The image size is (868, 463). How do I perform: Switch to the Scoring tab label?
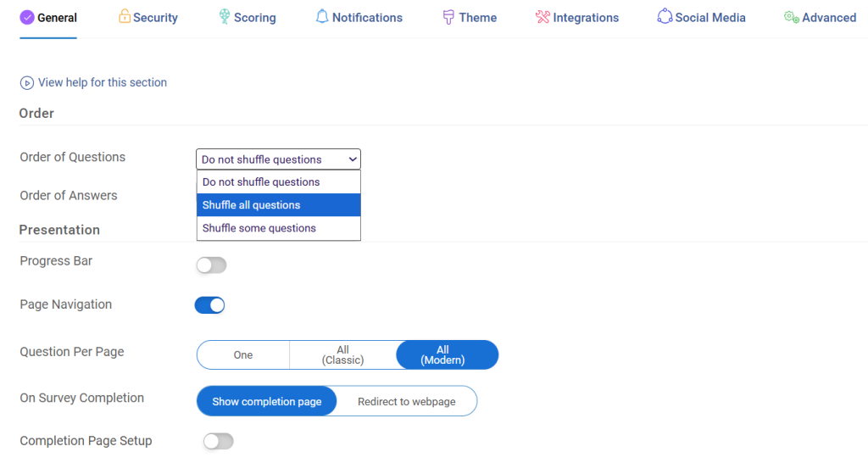point(254,18)
